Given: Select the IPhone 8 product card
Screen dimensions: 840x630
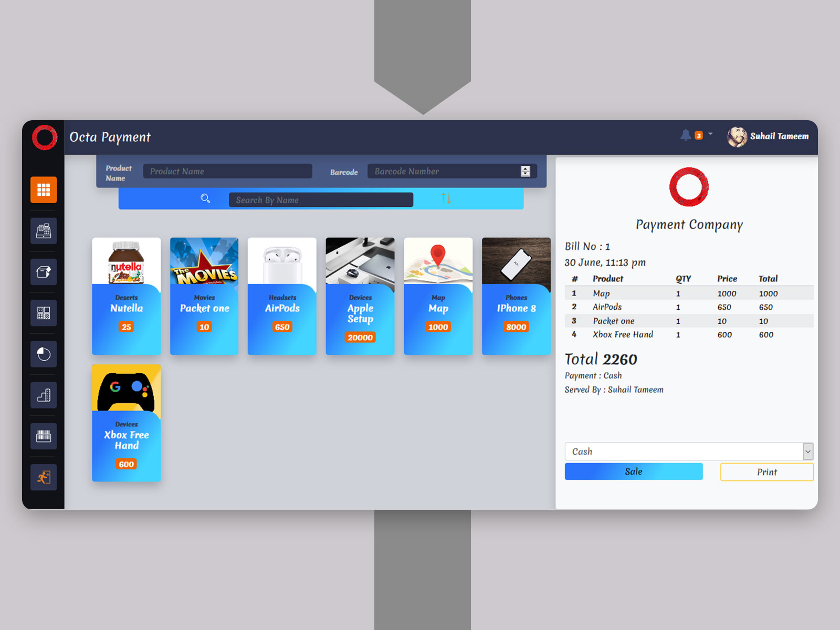Looking at the screenshot, I should [516, 296].
